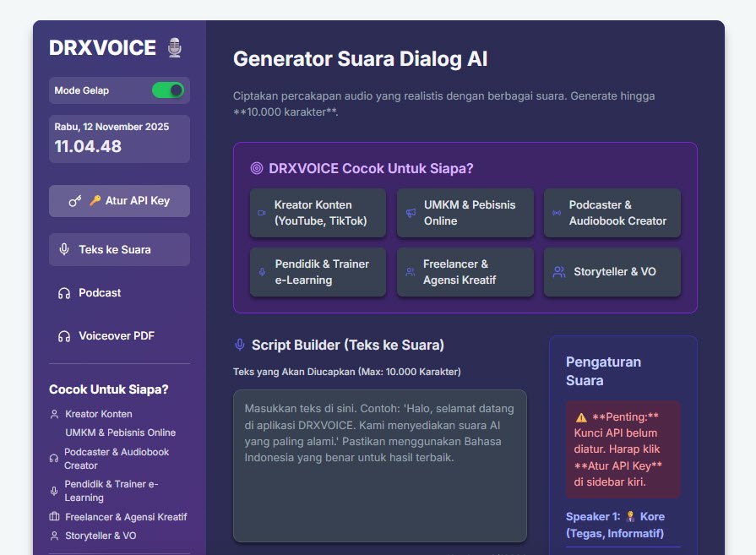This screenshot has width=756, height=555.
Task: Click the megaphone icon on the UMKM card
Action: (411, 213)
